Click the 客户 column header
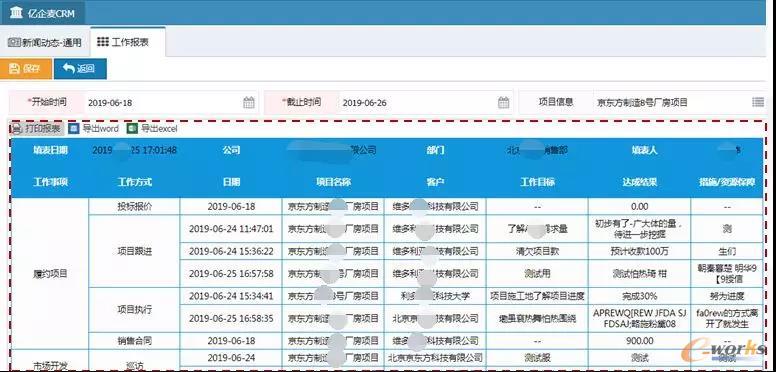This screenshot has height=372, width=776. click(435, 182)
